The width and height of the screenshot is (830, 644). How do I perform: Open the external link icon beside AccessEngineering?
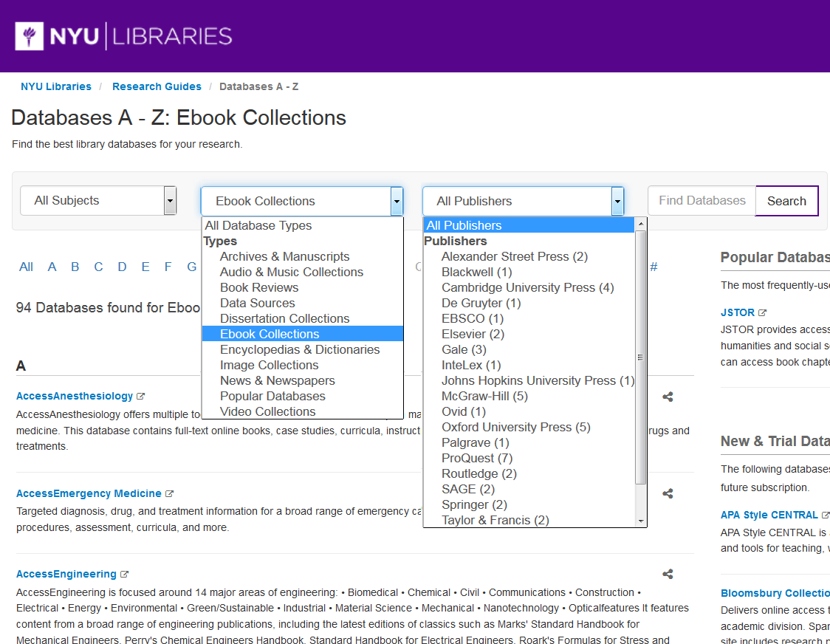[124, 574]
